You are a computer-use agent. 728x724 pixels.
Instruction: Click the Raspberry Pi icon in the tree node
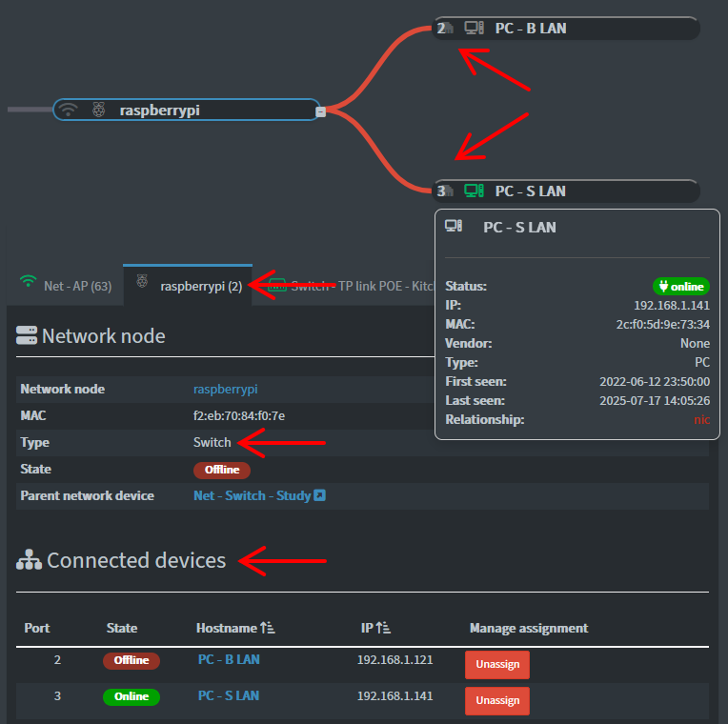[x=99, y=111]
